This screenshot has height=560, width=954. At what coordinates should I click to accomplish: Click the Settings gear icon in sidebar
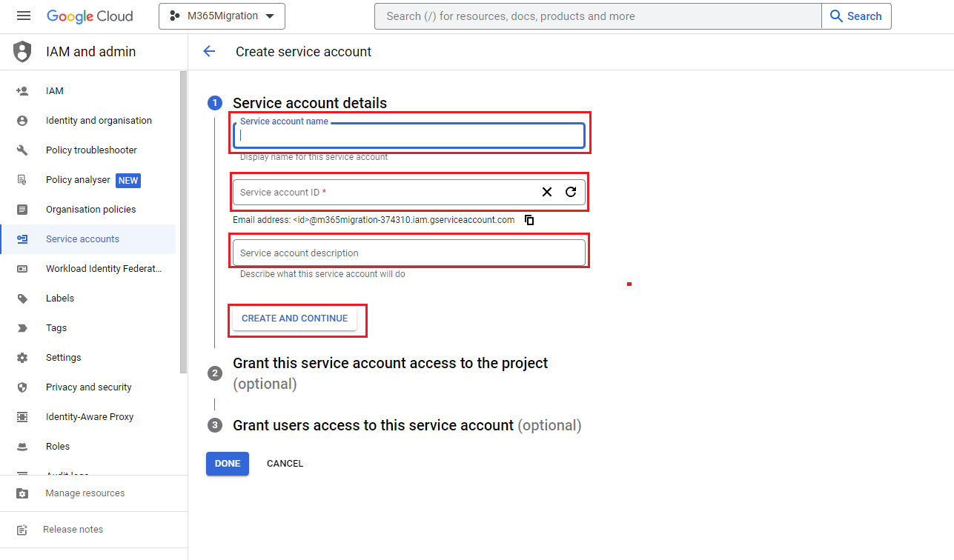click(22, 358)
